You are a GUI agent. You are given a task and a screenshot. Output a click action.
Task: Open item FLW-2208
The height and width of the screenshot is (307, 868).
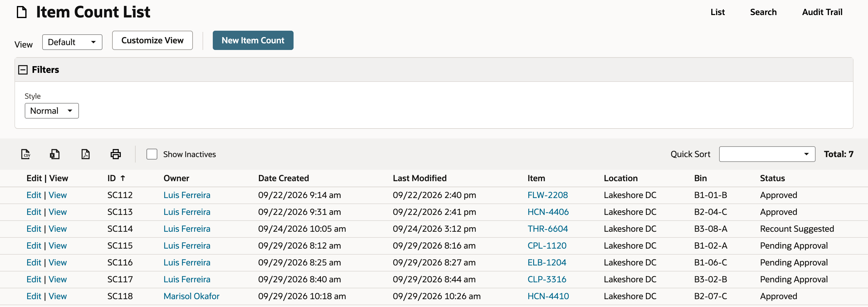click(548, 195)
